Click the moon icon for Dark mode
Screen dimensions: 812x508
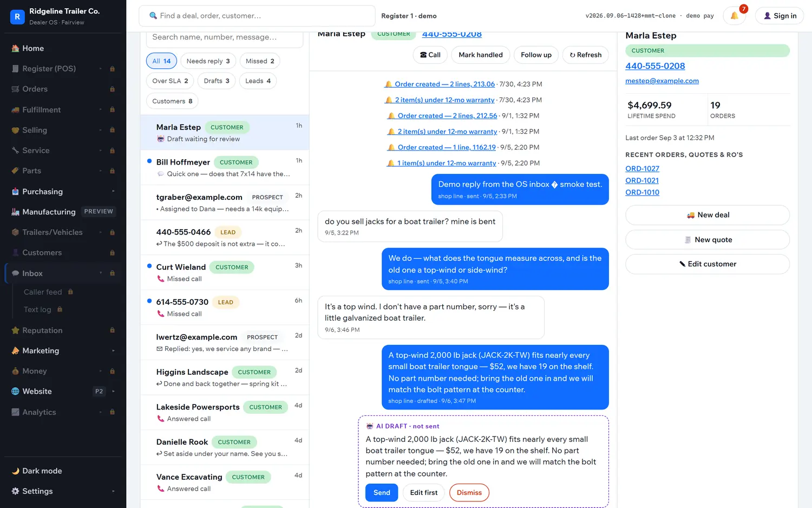click(15, 471)
